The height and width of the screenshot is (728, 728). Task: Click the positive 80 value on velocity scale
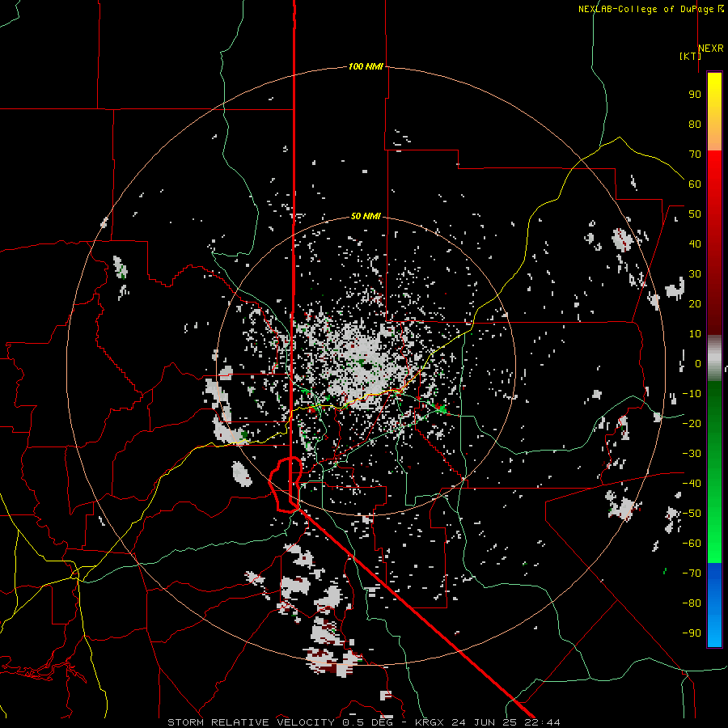(695, 124)
